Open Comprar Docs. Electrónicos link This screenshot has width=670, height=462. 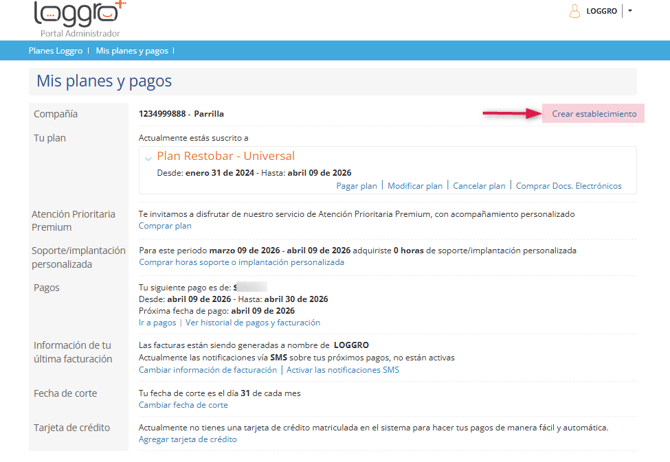coord(569,186)
